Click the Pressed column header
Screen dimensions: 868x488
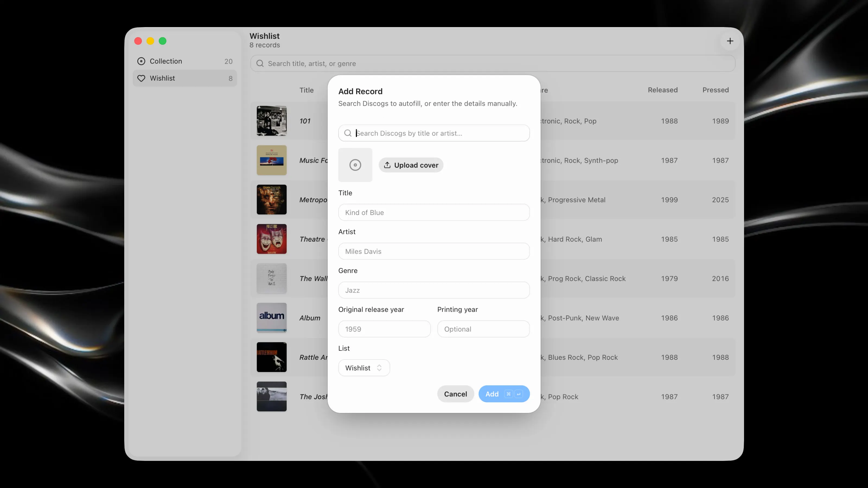(x=715, y=90)
